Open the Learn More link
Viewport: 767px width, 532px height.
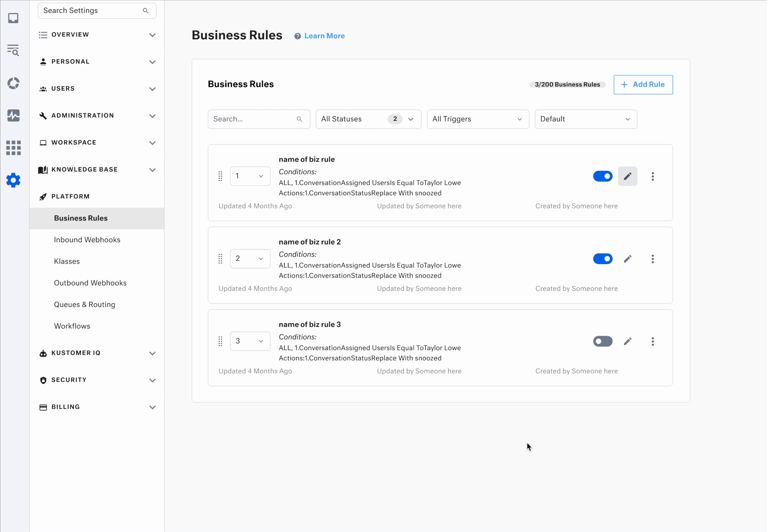click(324, 36)
